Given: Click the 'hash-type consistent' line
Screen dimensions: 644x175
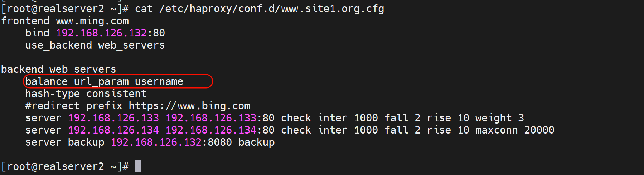Looking at the screenshot, I should coord(86,94).
